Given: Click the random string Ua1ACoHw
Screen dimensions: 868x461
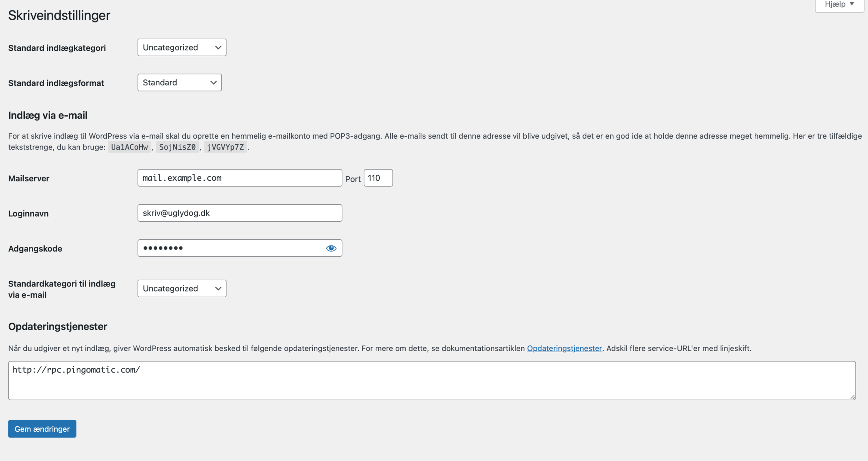Looking at the screenshot, I should [129, 147].
